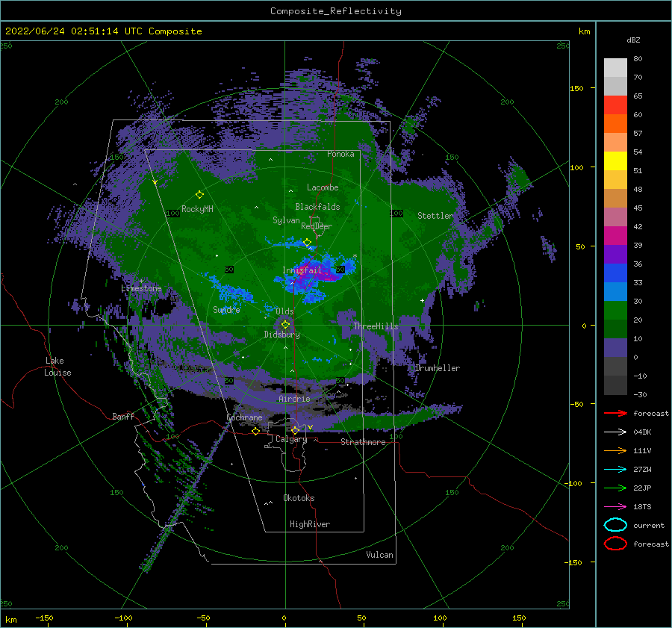Screen dimensions: 672x628
Task: Click the Okotoks city label
Action: coord(299,498)
